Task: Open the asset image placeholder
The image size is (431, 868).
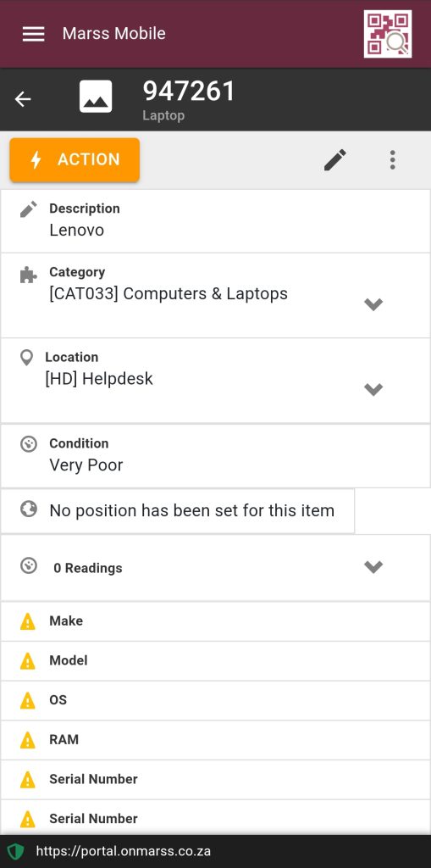Action: tap(96, 97)
